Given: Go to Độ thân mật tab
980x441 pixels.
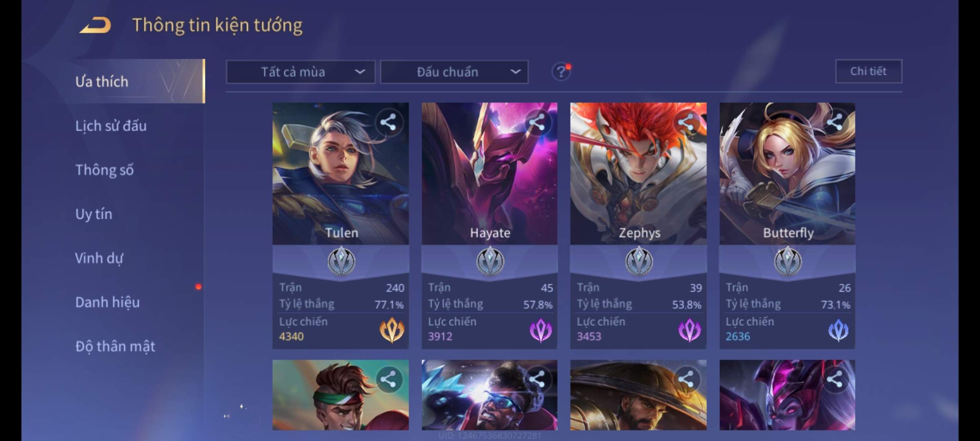Looking at the screenshot, I should pos(115,346).
